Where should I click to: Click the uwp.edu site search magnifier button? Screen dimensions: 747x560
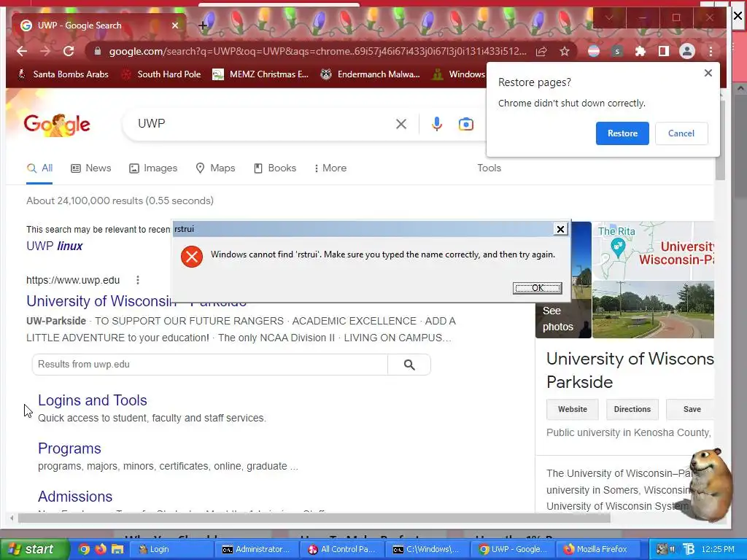point(409,365)
